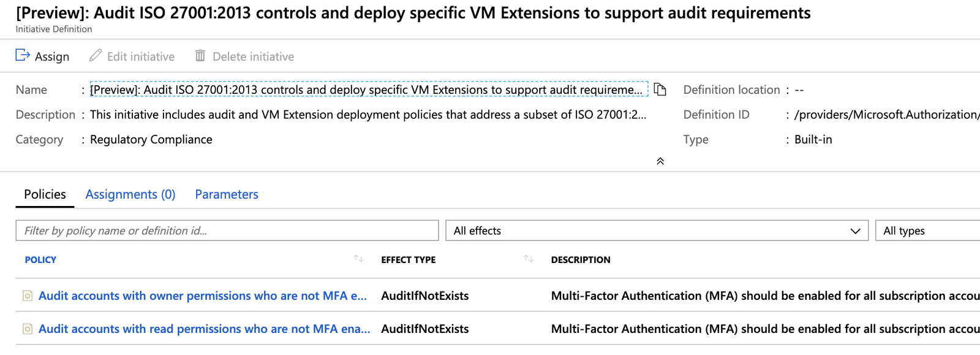Click the AuditIfNotExists cell in read permissions row
980x355 pixels.
pos(425,329)
